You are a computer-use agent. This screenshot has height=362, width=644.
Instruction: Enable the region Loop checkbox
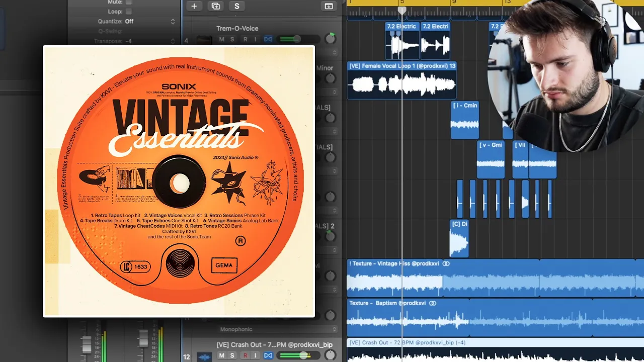tap(128, 12)
